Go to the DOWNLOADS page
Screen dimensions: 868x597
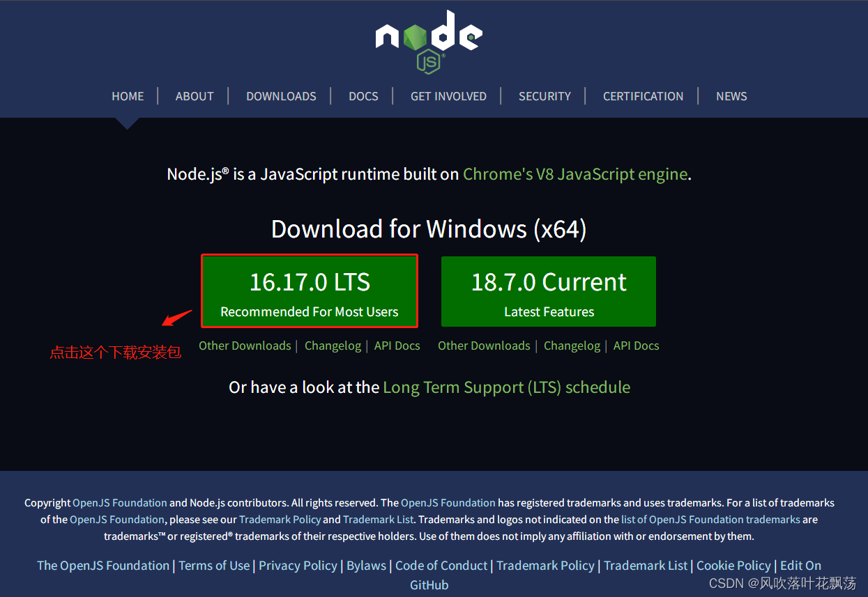(281, 96)
